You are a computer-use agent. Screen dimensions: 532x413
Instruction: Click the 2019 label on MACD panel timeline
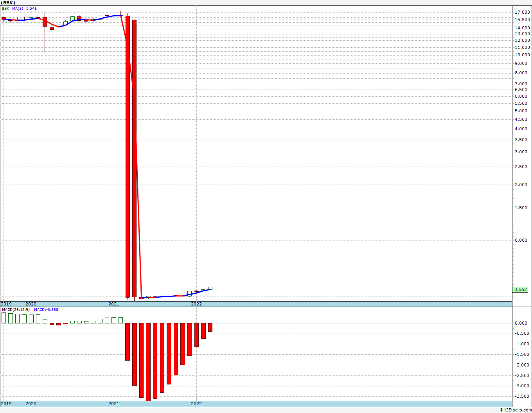pyautogui.click(x=6, y=404)
